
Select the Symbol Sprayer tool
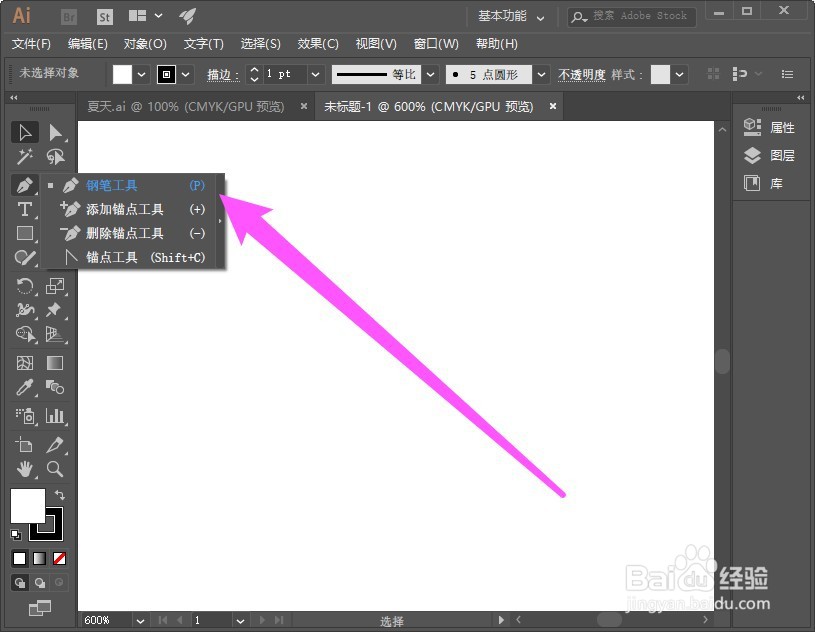pyautogui.click(x=24, y=416)
